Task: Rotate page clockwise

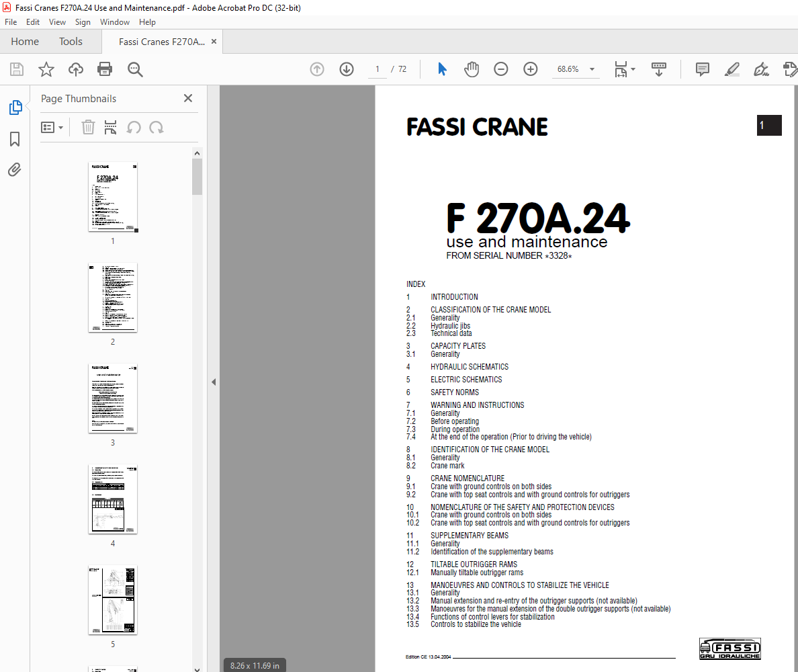Action: pyautogui.click(x=157, y=127)
